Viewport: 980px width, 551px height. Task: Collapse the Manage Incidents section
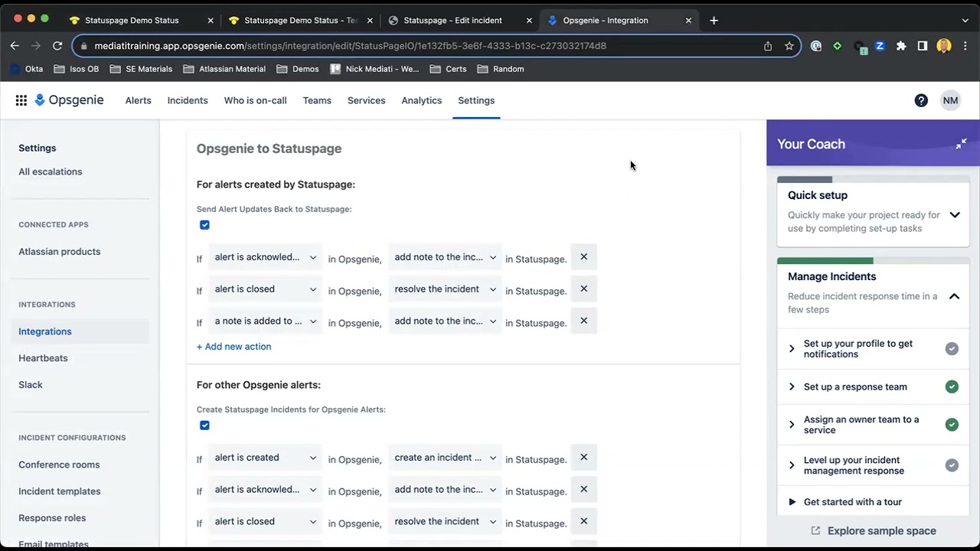(x=954, y=296)
